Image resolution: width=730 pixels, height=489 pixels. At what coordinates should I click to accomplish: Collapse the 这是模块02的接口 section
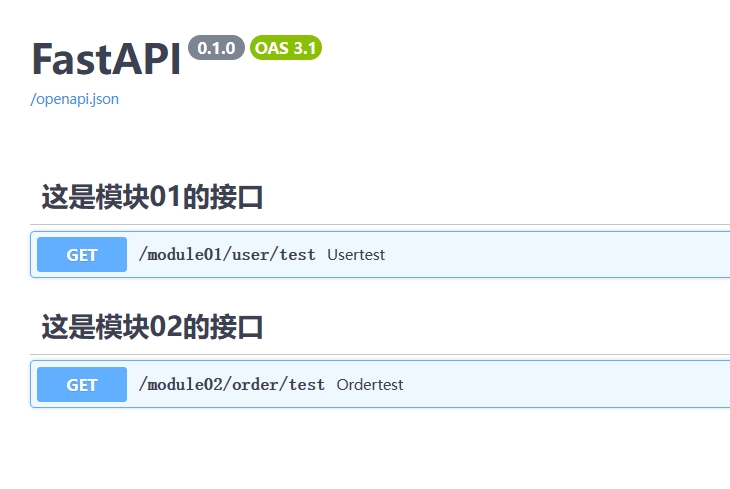click(152, 326)
